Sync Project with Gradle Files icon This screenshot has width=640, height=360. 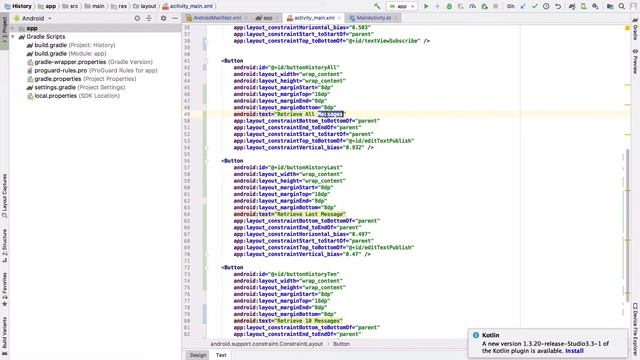pyautogui.click(x=572, y=6)
